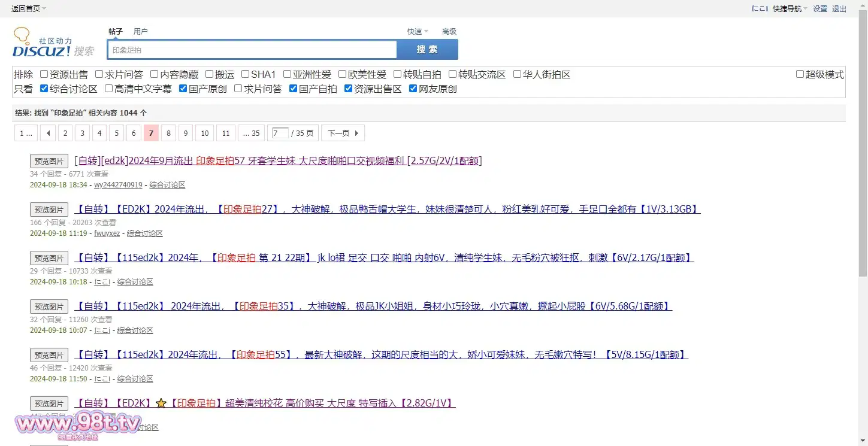Select current page 7 in pagination
This screenshot has height=446, width=868.
coord(151,133)
